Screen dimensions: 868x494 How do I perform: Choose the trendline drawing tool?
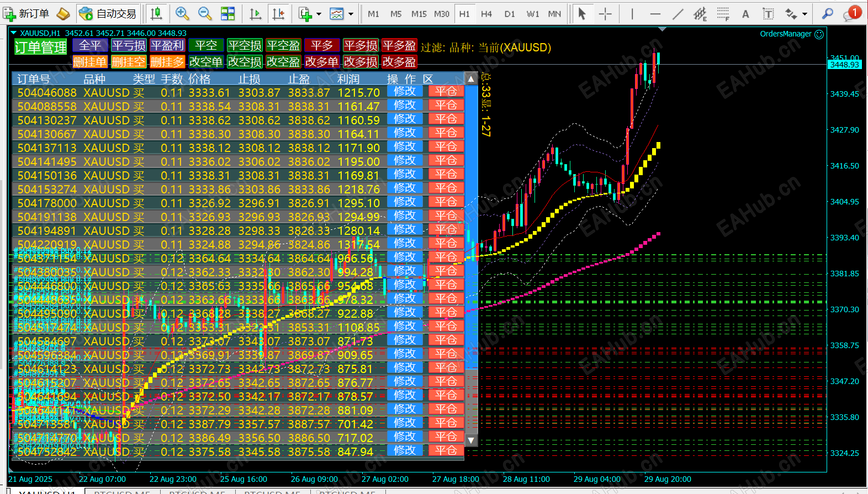point(678,14)
